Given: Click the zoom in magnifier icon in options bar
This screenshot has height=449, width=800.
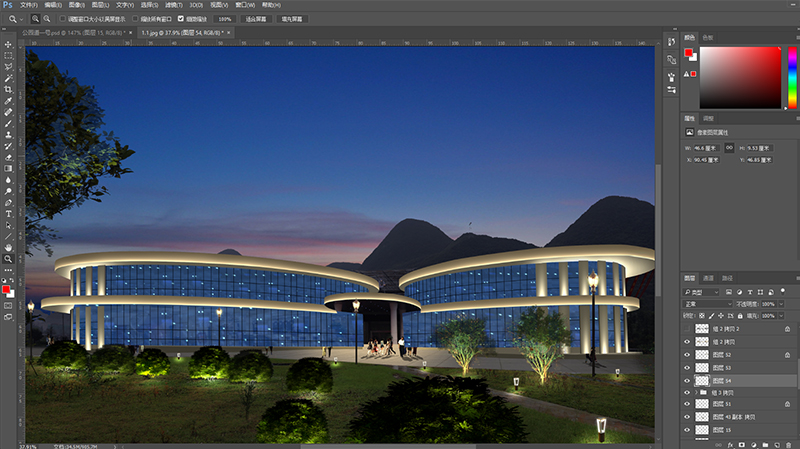Looking at the screenshot, I should click(x=35, y=19).
